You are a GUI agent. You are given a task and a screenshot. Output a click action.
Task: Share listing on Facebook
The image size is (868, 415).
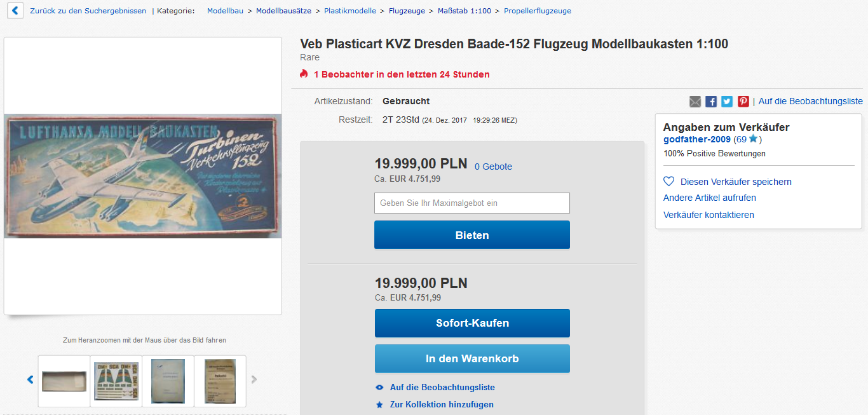click(711, 102)
